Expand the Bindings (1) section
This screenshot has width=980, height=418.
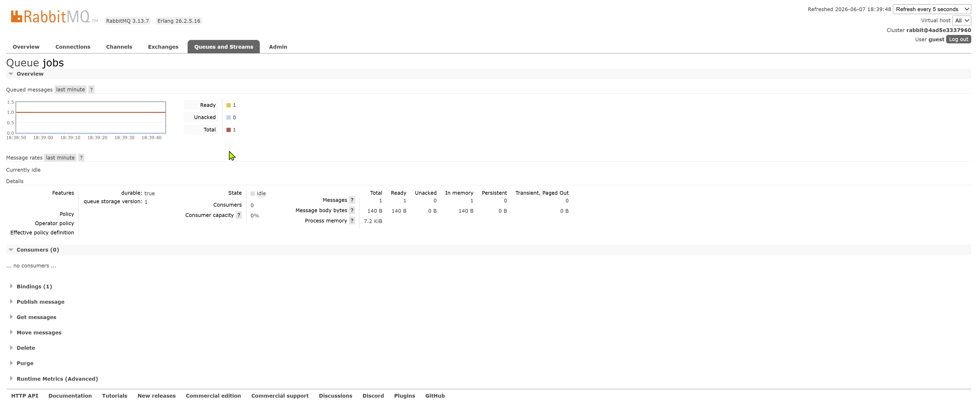coord(34,287)
